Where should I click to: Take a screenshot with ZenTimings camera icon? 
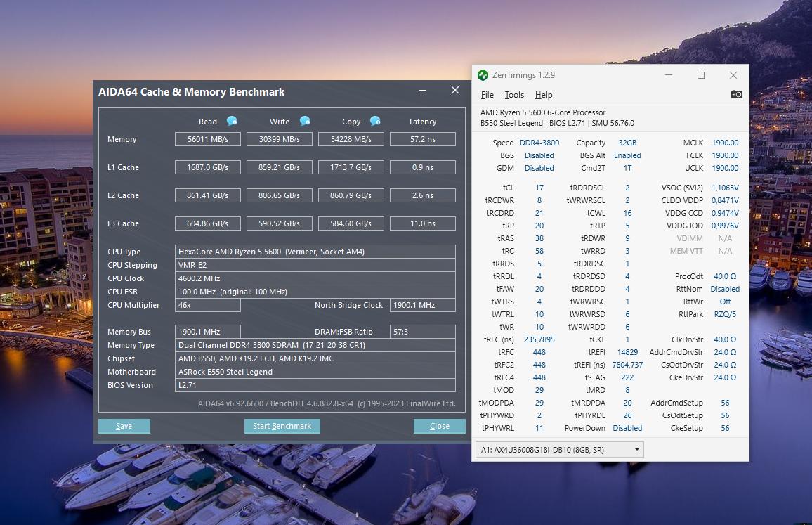736,94
